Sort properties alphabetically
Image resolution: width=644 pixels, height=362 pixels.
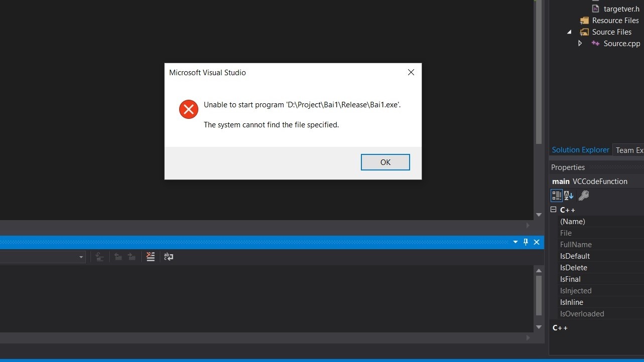tap(569, 196)
